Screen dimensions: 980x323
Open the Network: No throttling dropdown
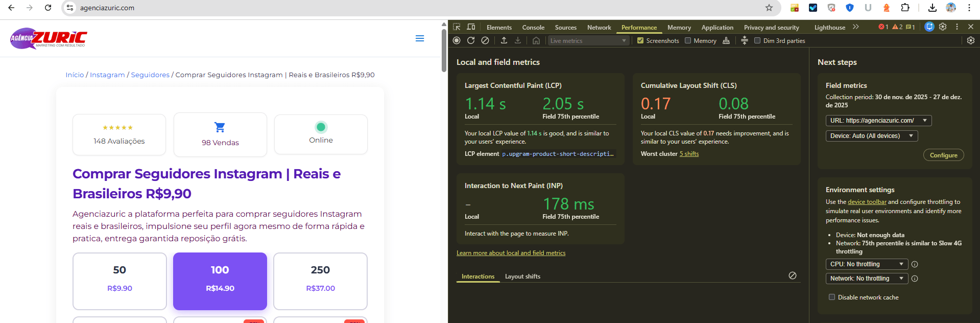tap(867, 279)
